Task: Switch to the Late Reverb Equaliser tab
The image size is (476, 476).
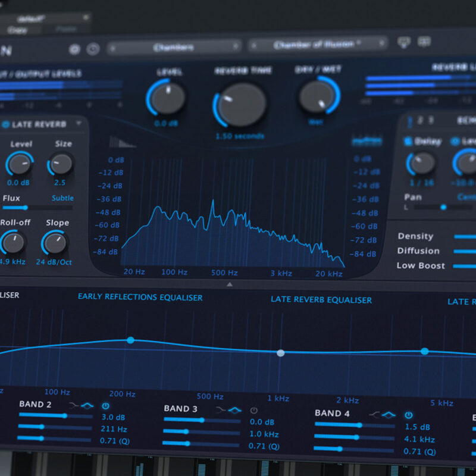Action: coord(321,300)
